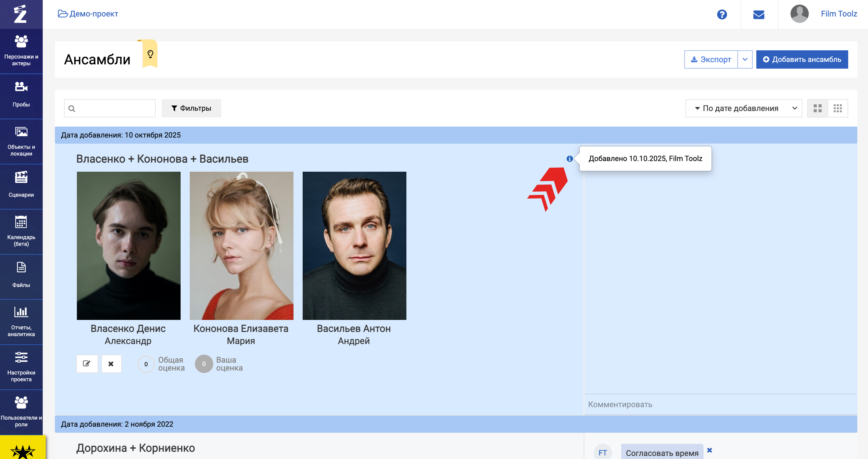Open the Фильтры button

pyautogui.click(x=191, y=108)
